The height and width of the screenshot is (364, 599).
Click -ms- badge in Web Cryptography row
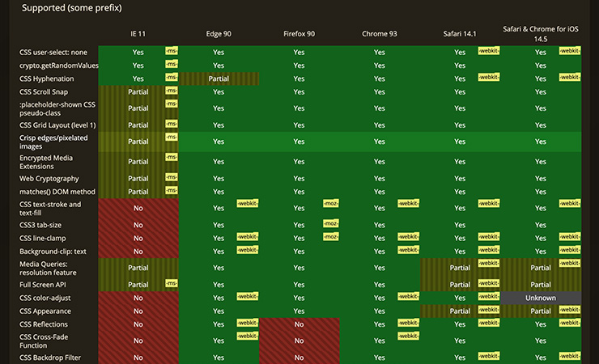coord(172,177)
